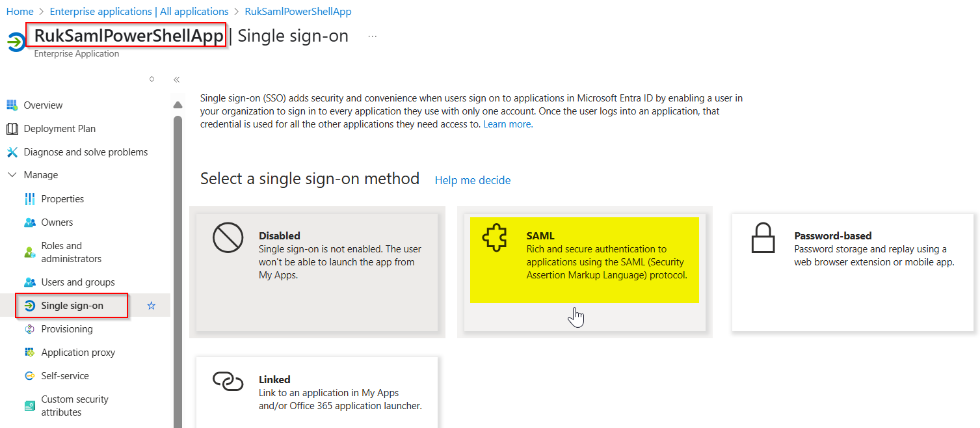Select the SAML sign-on method card

click(583, 260)
